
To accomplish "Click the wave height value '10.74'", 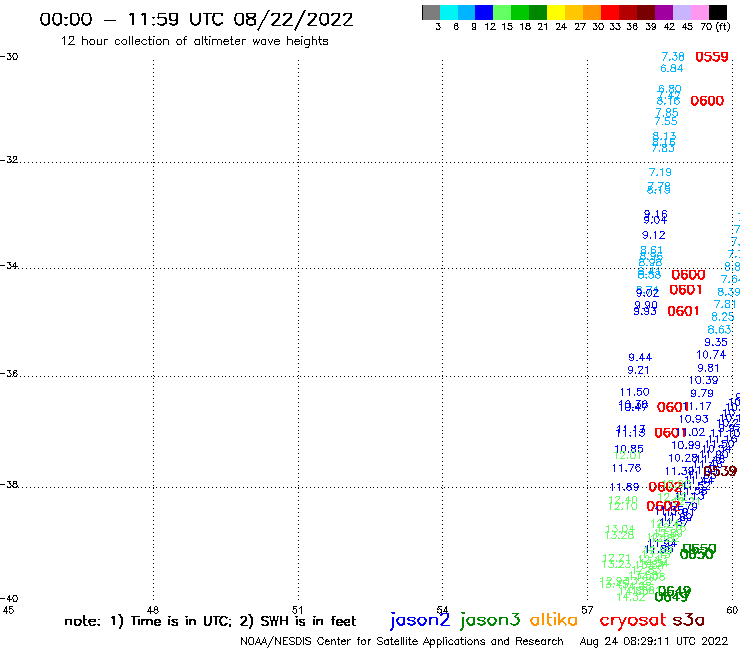I will click(x=711, y=355).
